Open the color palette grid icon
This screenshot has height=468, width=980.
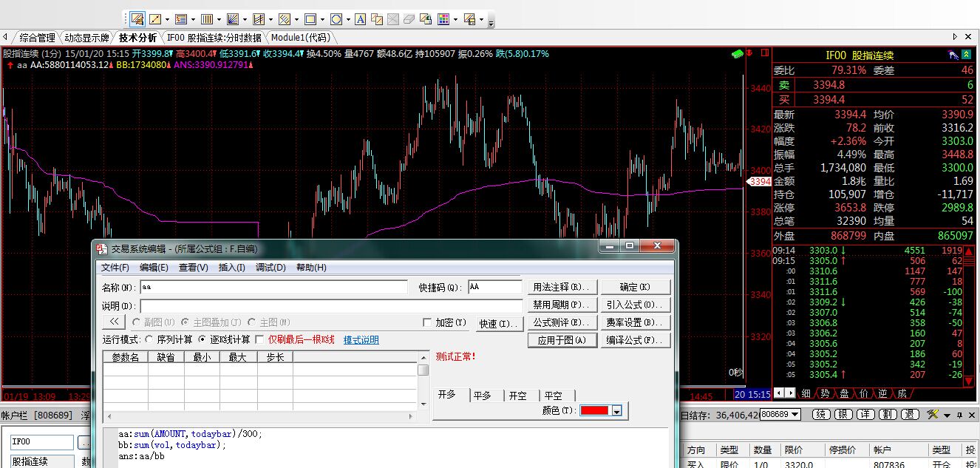point(443,19)
